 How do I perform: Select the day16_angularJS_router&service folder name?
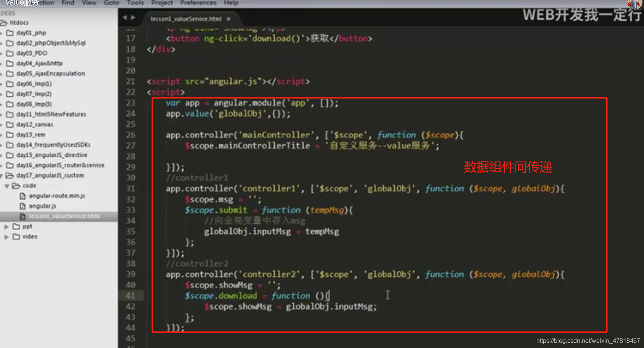[60, 165]
